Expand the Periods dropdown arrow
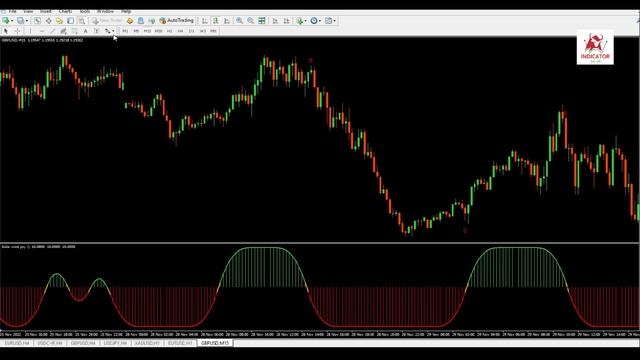This screenshot has height=360, width=640. point(320,21)
